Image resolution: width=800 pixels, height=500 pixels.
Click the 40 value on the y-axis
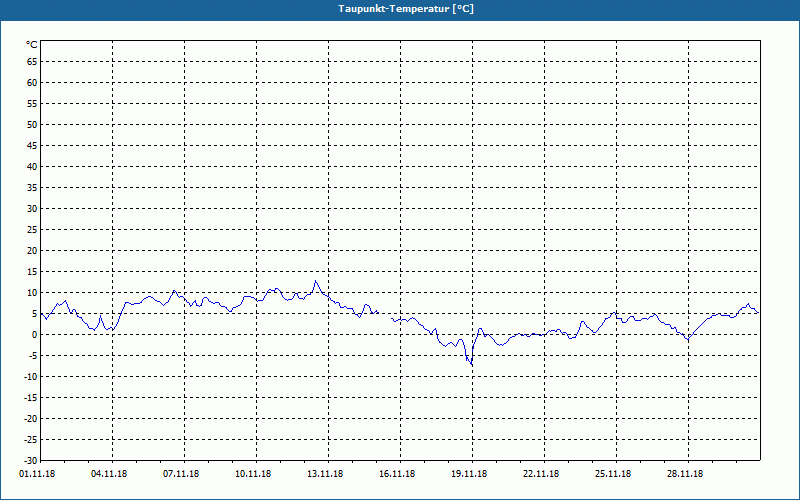(32, 167)
